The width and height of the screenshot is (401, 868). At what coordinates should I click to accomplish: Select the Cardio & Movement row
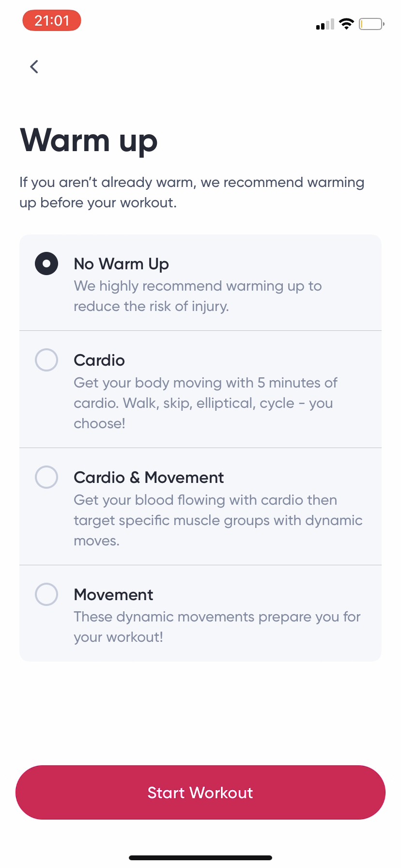(x=200, y=506)
